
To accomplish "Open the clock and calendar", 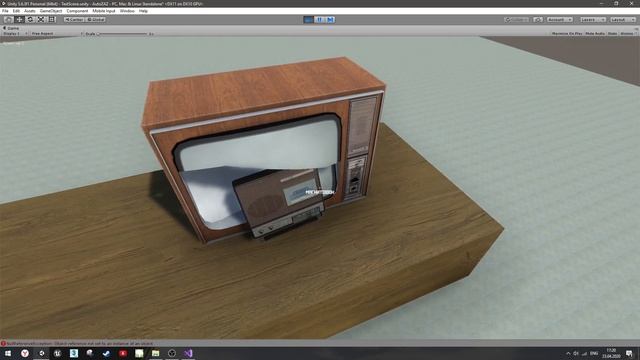I will coord(611,353).
